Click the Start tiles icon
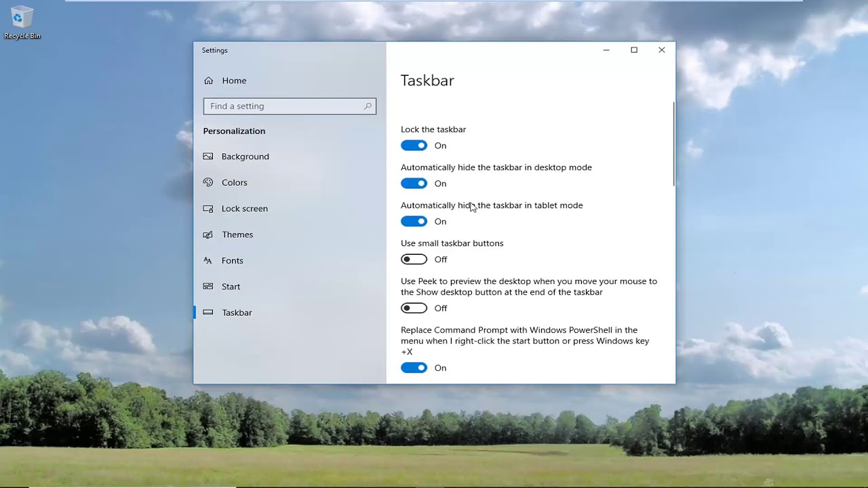 pos(208,287)
